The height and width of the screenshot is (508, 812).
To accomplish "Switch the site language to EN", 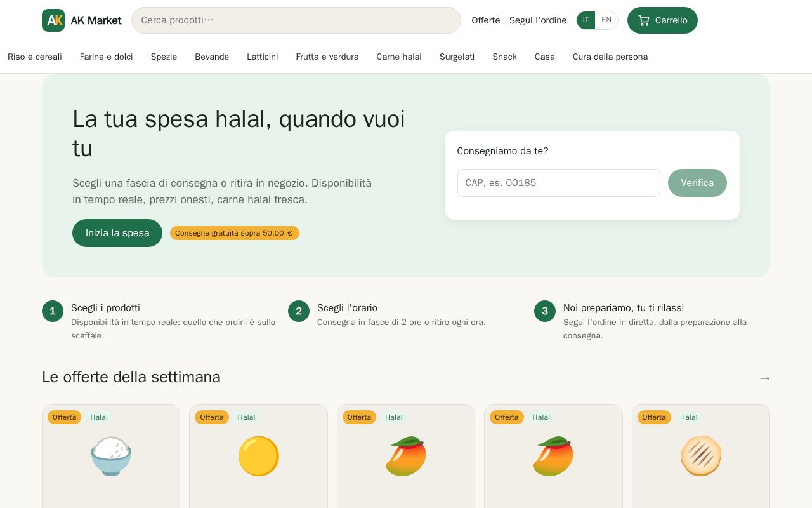I will (x=606, y=20).
